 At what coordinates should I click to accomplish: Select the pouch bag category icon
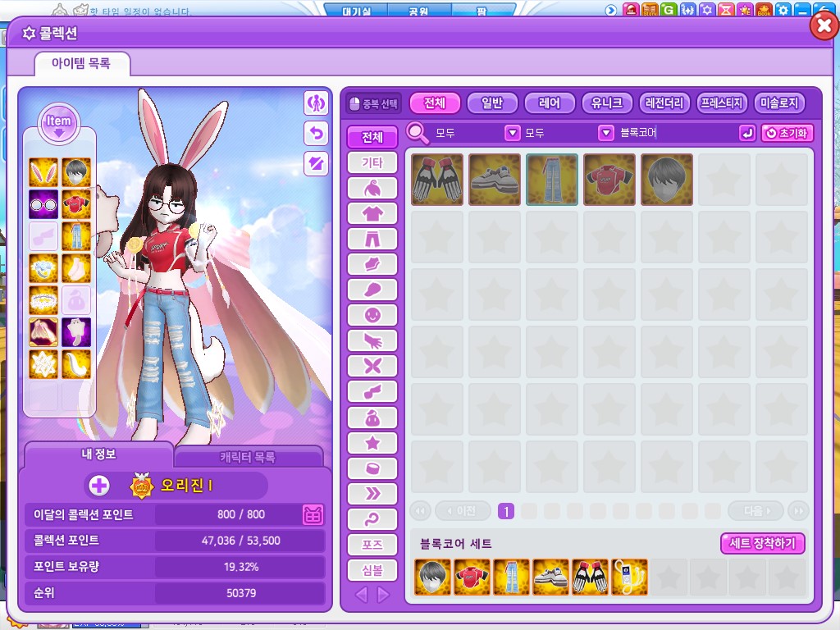point(372,418)
